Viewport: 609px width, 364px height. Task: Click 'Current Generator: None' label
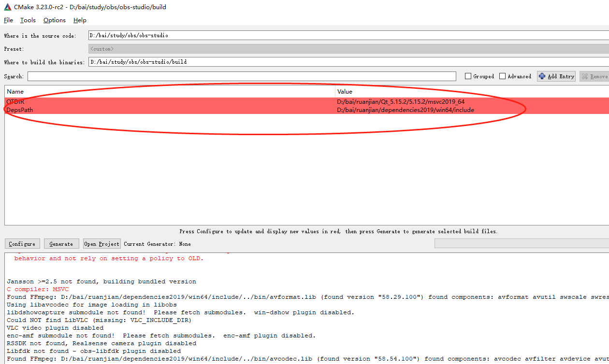click(157, 244)
